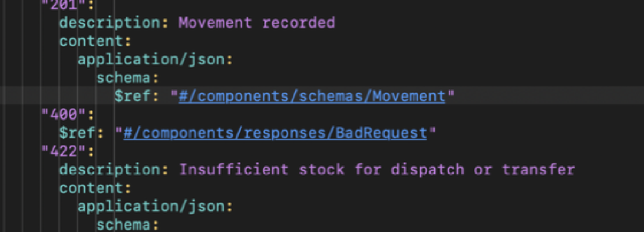644x232 pixels.
Task: Click the description key under "422"
Action: (x=109, y=170)
